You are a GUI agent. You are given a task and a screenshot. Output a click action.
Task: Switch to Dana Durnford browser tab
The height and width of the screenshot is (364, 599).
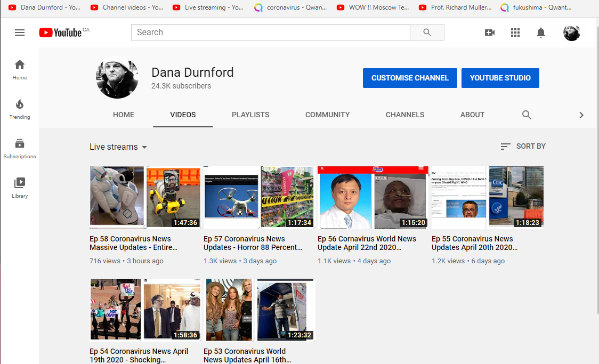(44, 7)
